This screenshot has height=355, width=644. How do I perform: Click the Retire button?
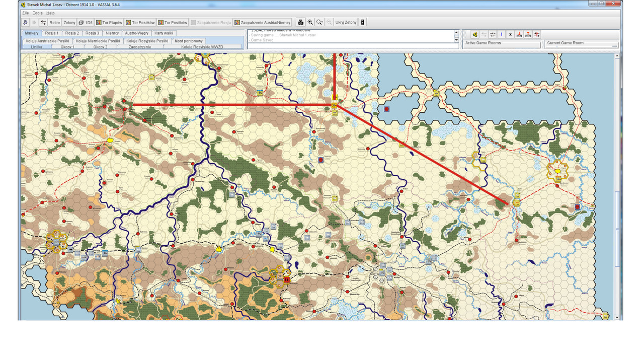pyautogui.click(x=54, y=22)
